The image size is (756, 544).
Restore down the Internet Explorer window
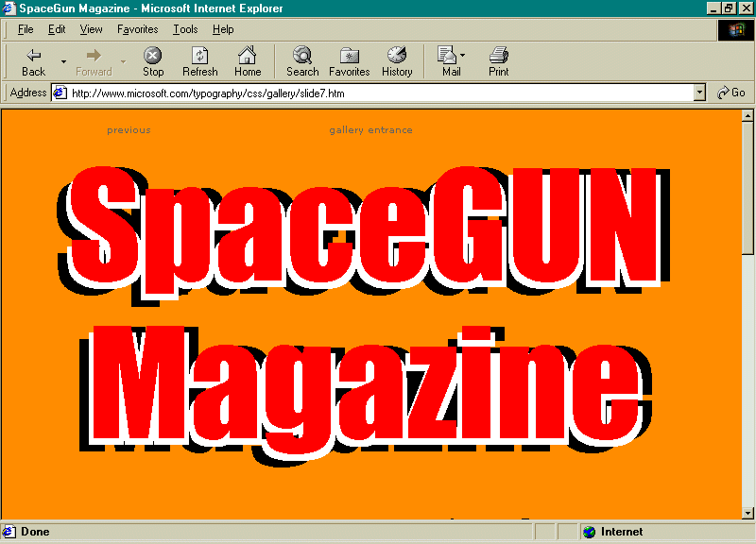[x=728, y=8]
